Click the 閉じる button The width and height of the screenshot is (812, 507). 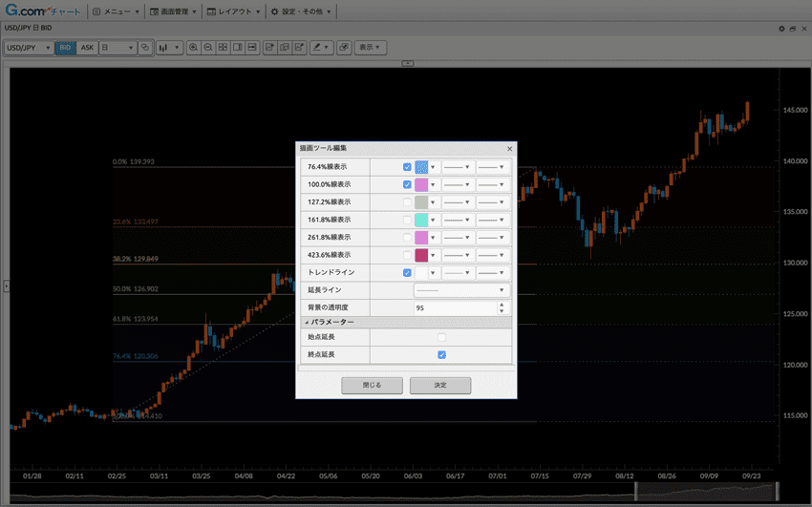click(372, 386)
